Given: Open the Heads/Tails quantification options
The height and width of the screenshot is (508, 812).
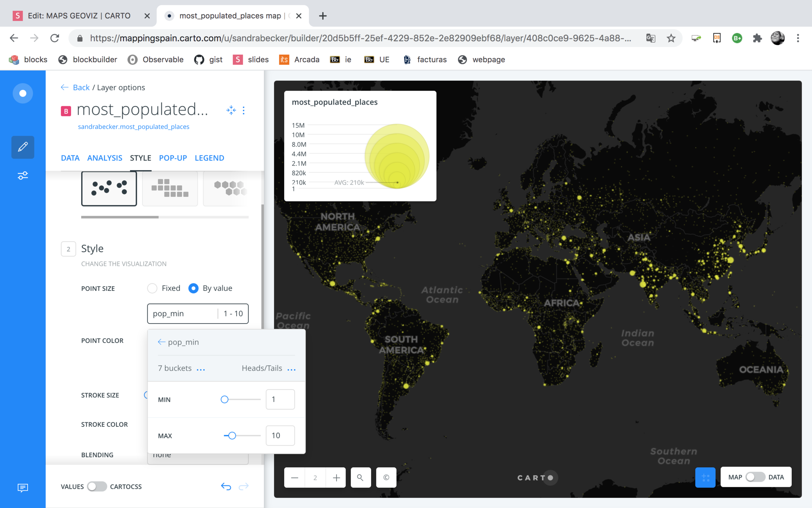Looking at the screenshot, I should (x=291, y=369).
